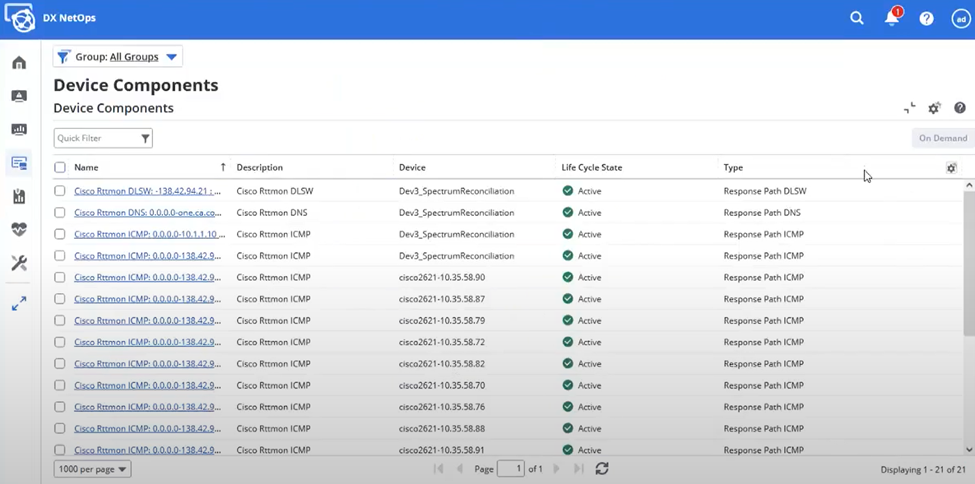Open the alarms monitor icon in sidebar
975x484 pixels.
[19, 96]
